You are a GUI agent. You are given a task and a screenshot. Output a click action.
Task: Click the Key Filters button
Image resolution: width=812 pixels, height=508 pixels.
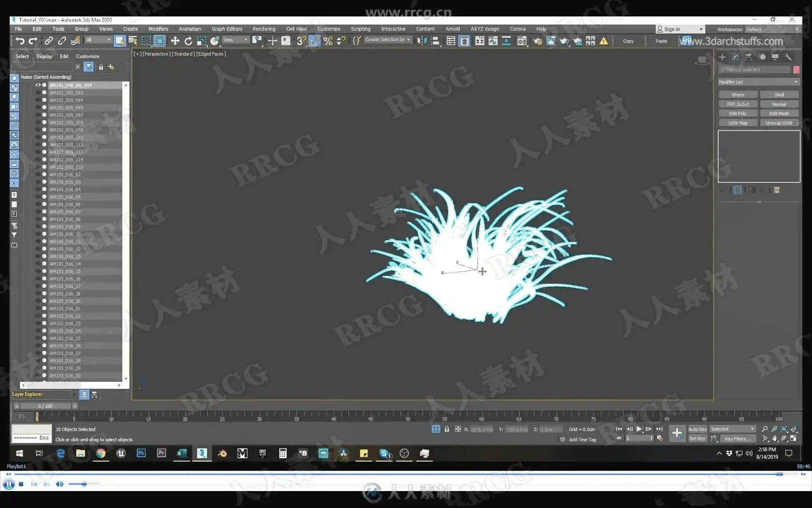[738, 439]
